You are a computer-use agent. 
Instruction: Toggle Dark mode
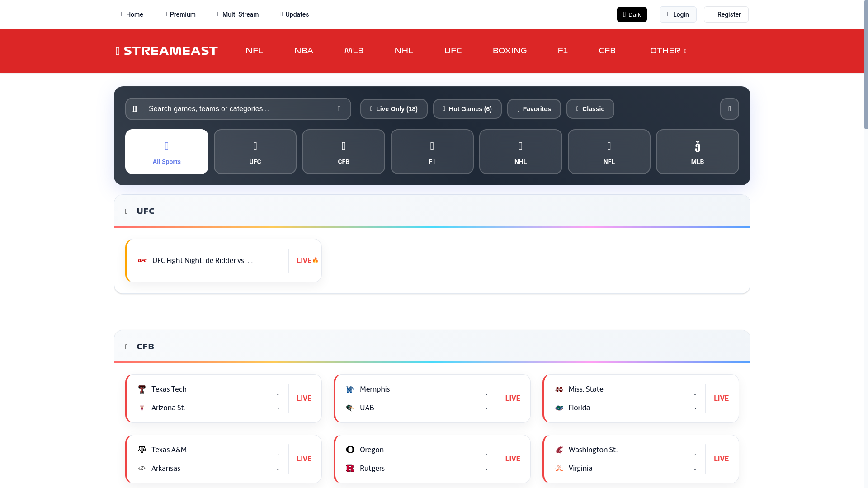pyautogui.click(x=632, y=14)
